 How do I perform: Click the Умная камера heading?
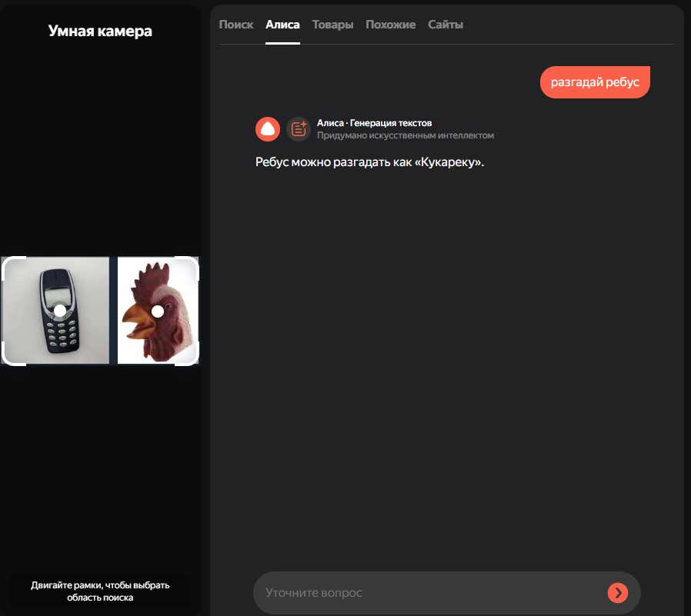coord(100,31)
